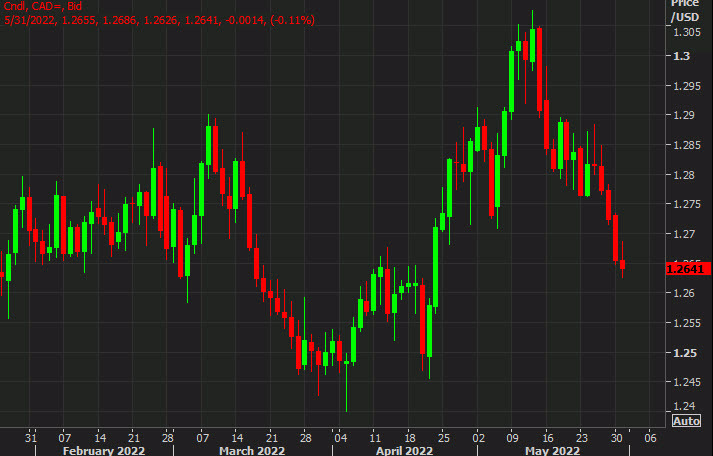
Task: Click the date label 06 at axis end
Action: pyautogui.click(x=651, y=438)
